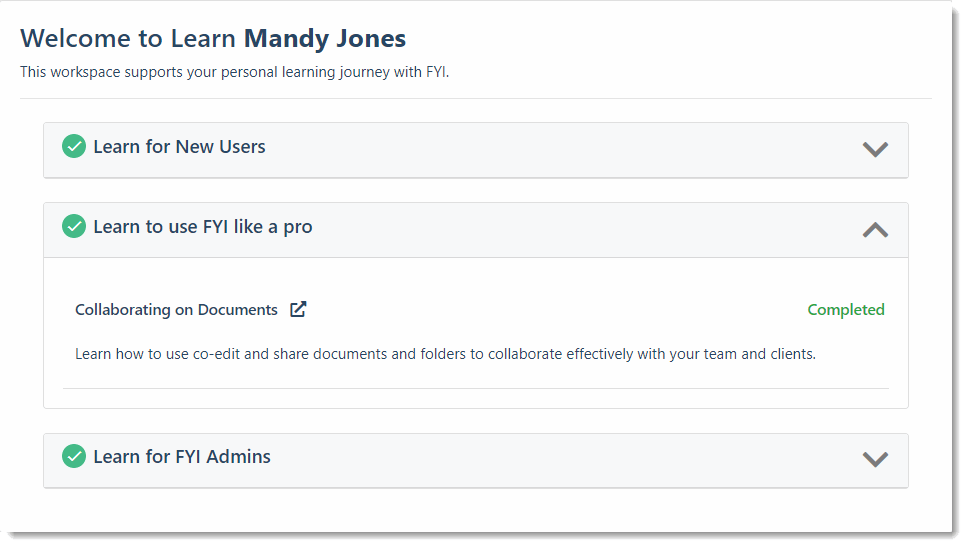Open the external link icon next to Collaborating on Documents
967x547 pixels.
click(298, 309)
